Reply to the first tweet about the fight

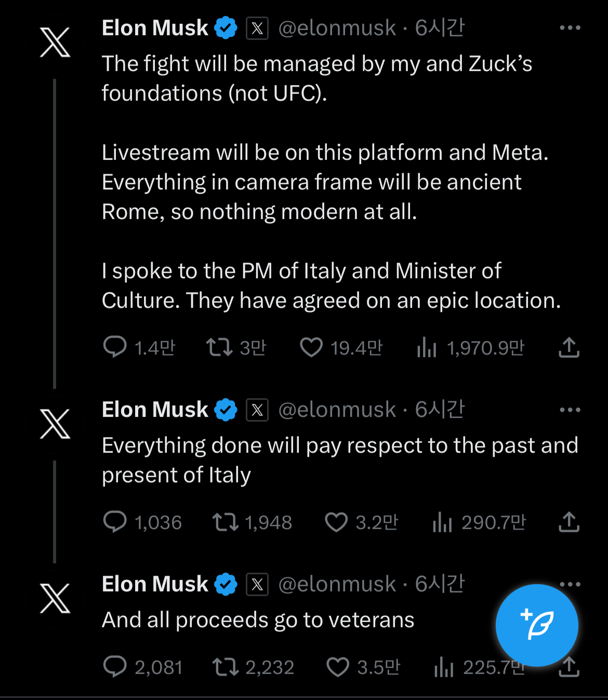pos(115,347)
